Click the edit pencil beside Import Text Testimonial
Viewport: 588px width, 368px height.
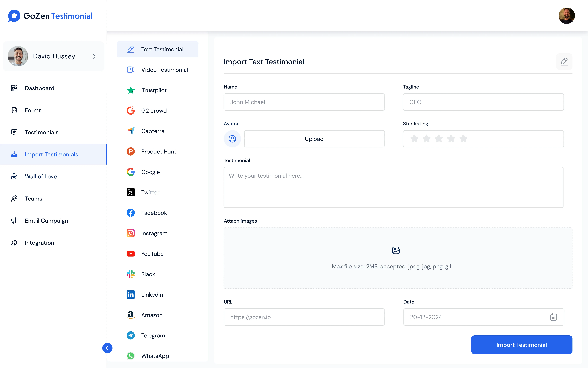coord(564,62)
